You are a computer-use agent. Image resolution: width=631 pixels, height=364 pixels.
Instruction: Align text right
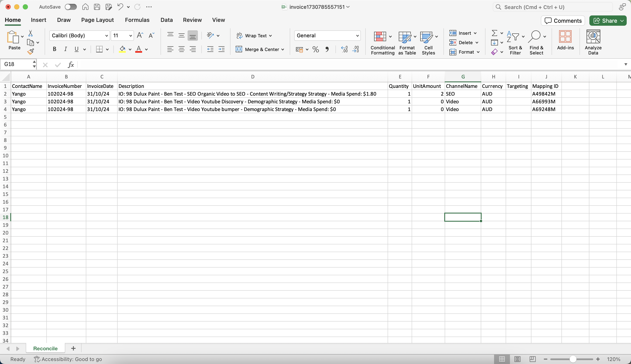(x=193, y=49)
